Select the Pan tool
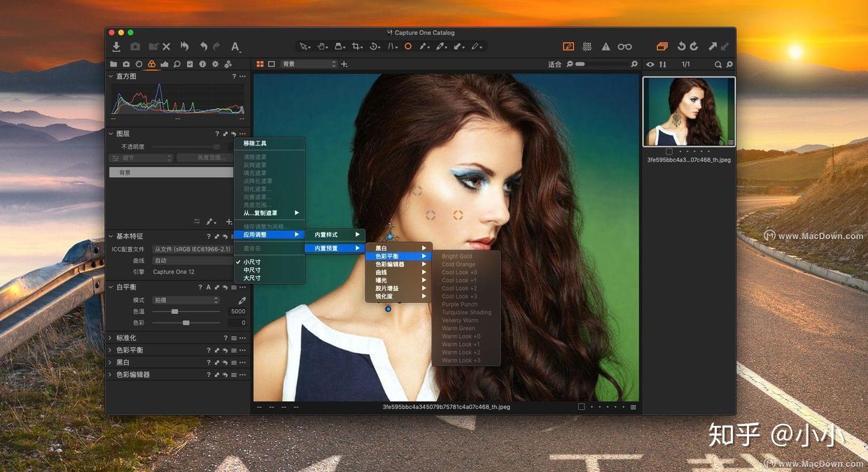Image resolution: width=868 pixels, height=472 pixels. click(321, 46)
